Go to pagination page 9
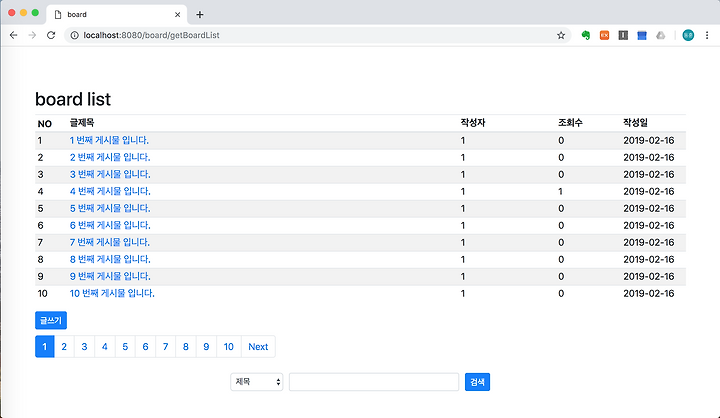 tap(206, 347)
